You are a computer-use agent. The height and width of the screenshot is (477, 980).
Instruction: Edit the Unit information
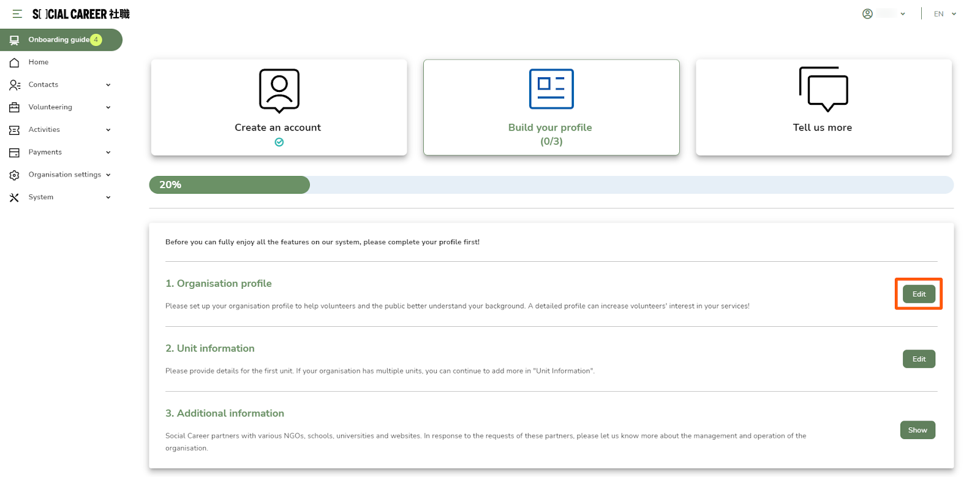click(x=919, y=359)
